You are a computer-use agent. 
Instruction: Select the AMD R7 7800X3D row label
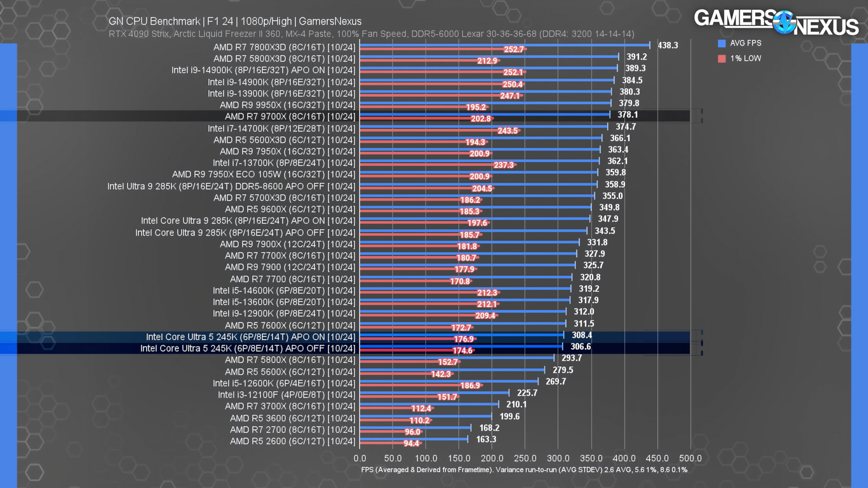[284, 47]
